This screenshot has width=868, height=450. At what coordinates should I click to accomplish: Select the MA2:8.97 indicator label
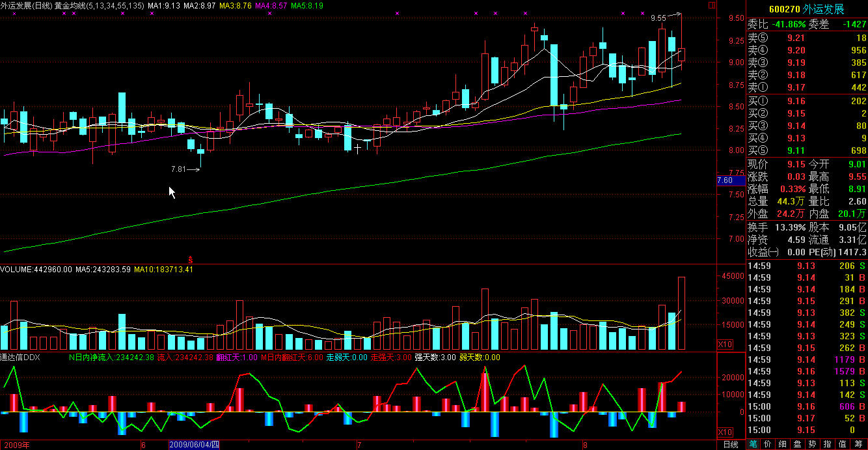(200, 5)
